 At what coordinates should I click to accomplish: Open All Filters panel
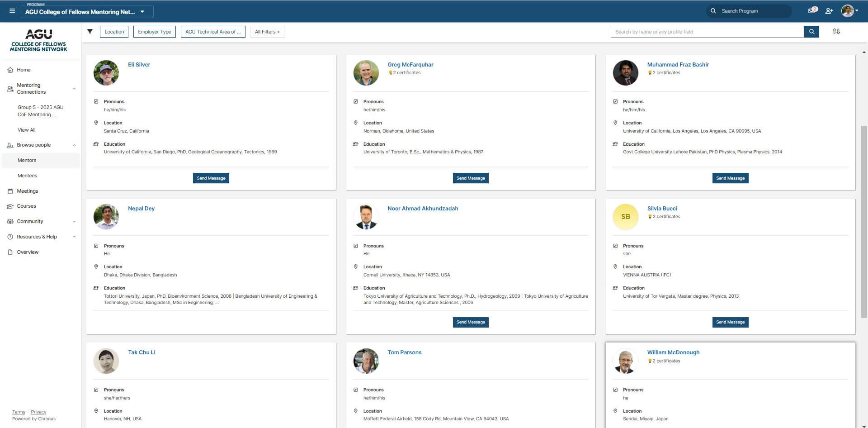click(x=267, y=32)
